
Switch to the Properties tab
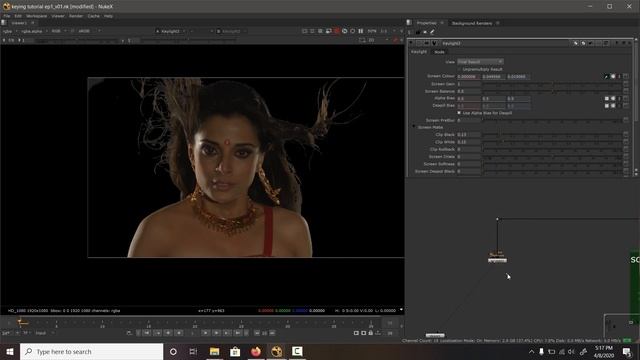click(x=427, y=23)
